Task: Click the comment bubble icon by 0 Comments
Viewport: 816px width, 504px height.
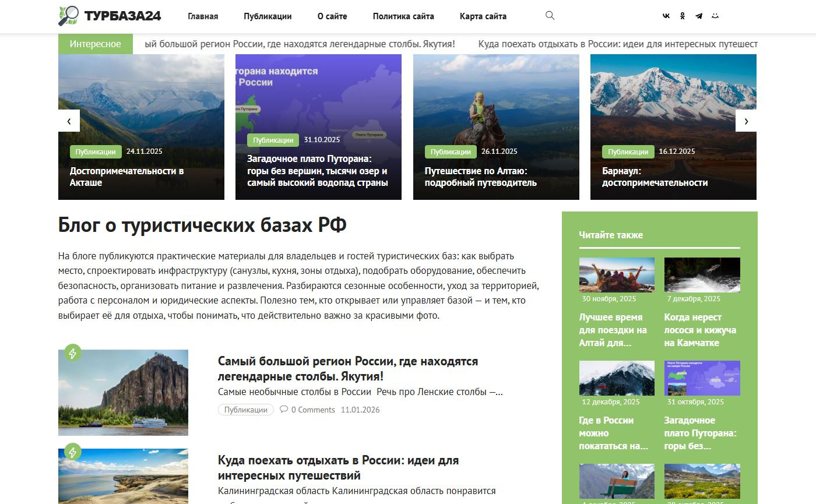Action: [x=284, y=409]
